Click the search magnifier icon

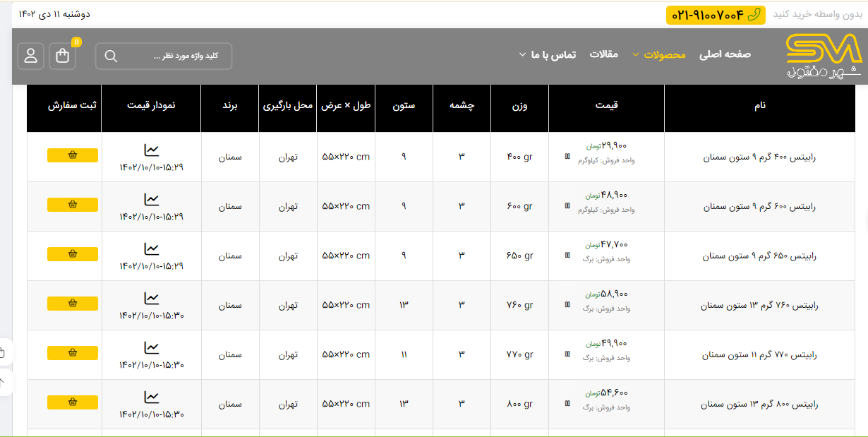111,56
